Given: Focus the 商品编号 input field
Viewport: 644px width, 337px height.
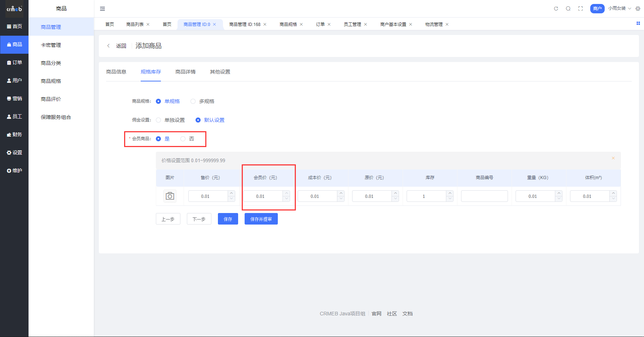Looking at the screenshot, I should tap(485, 196).
